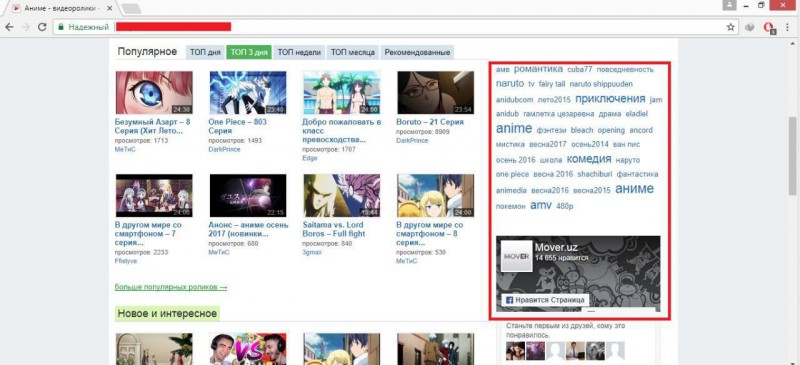Open One Piece – 803 Серия thumbnail
Viewport: 800px width, 365px height.
click(248, 92)
